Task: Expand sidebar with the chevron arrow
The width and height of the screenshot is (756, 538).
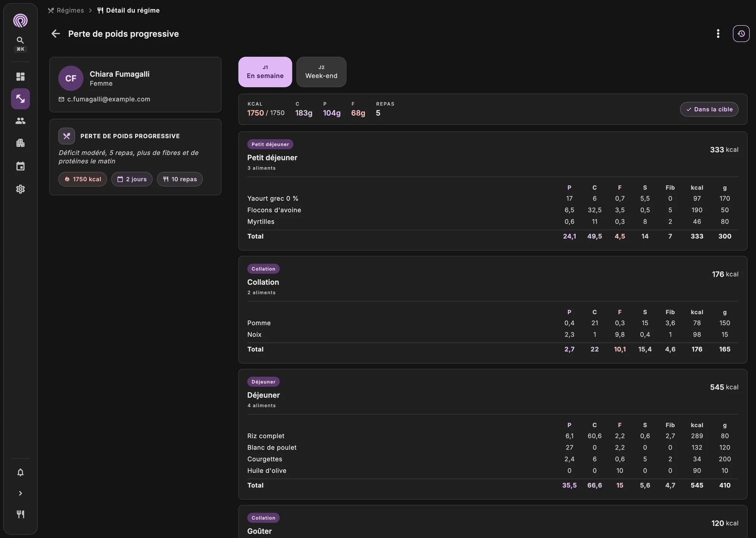Action: click(20, 493)
